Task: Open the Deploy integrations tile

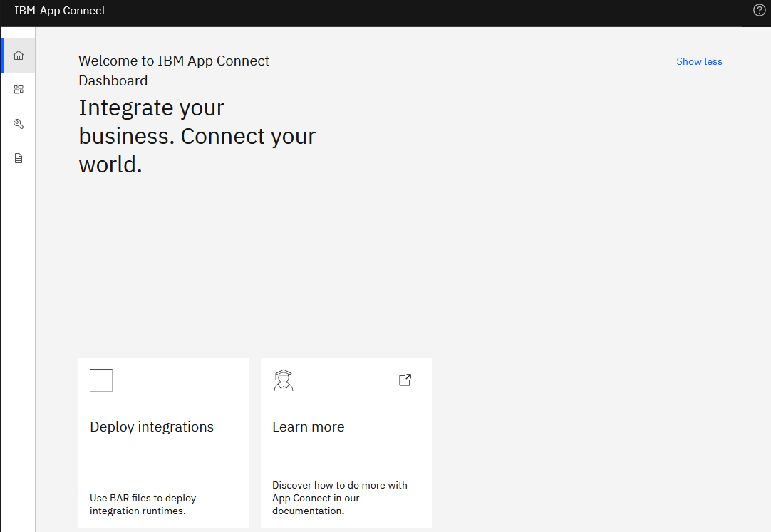Action: click(x=164, y=456)
